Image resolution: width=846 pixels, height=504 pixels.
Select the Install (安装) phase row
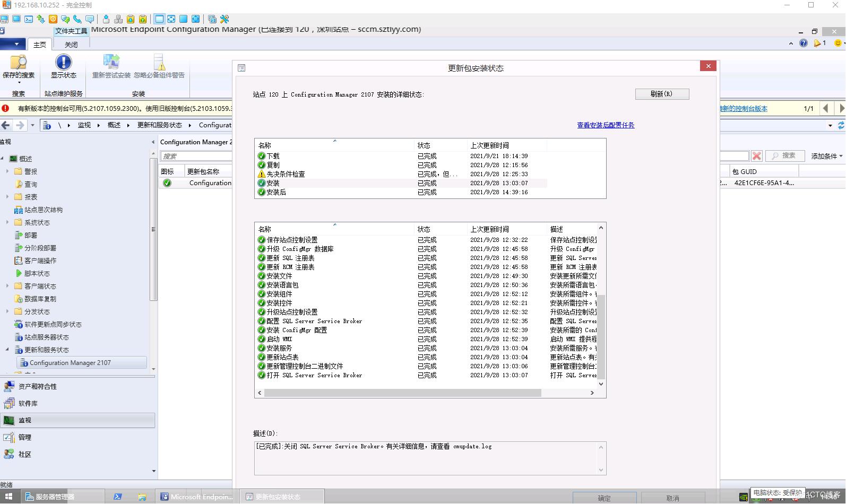coord(401,183)
